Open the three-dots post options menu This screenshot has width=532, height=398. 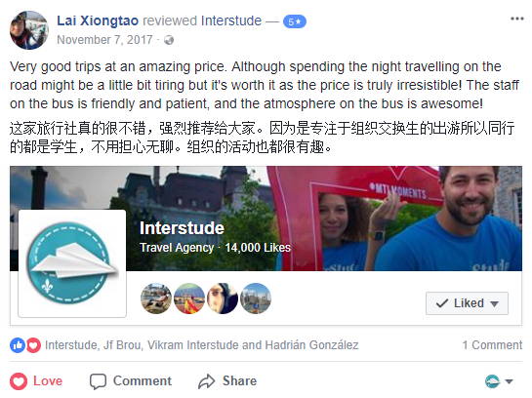coord(516,19)
